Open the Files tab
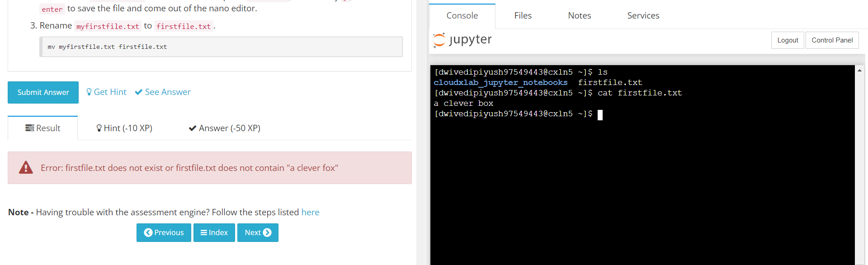Viewport: 868px width, 265px height. pyautogui.click(x=523, y=16)
